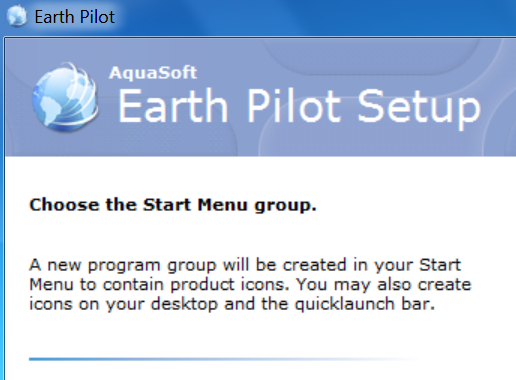Screen dimensions: 516x380
Task: Click the Earth Pilot window title text
Action: (75, 17)
